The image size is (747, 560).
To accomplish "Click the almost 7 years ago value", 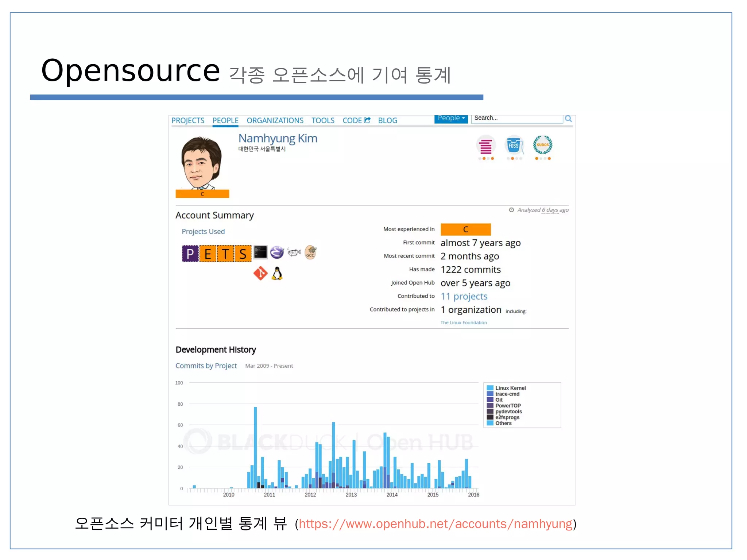I will click(480, 243).
